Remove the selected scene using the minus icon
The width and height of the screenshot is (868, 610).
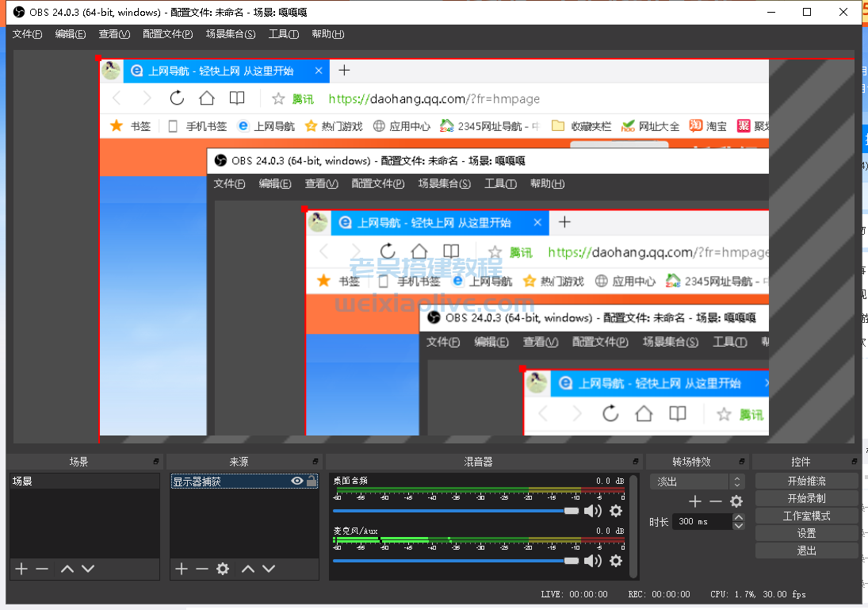42,568
